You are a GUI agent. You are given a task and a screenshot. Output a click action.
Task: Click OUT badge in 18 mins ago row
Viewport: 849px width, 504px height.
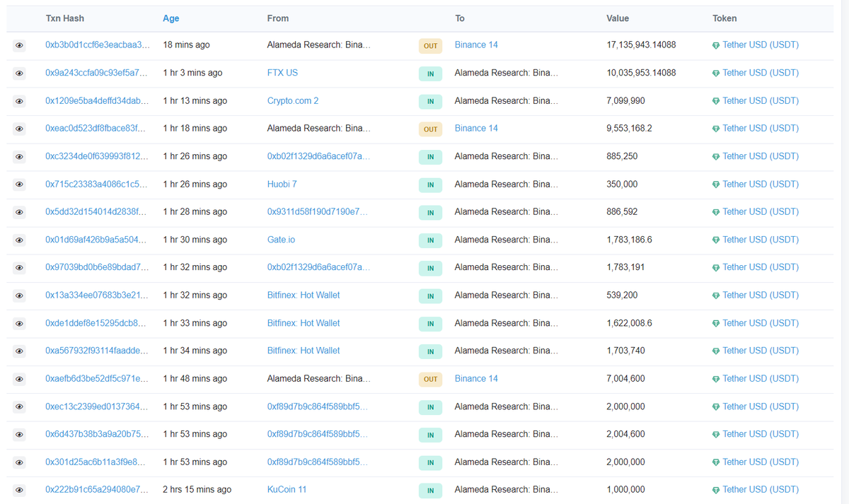430,46
